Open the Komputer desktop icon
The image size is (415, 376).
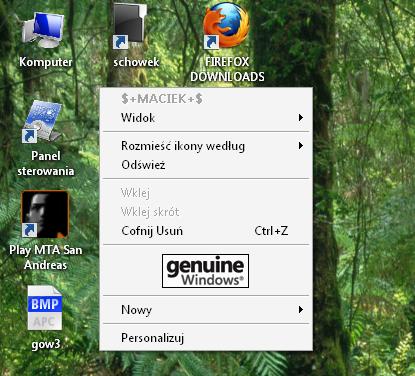(43, 31)
